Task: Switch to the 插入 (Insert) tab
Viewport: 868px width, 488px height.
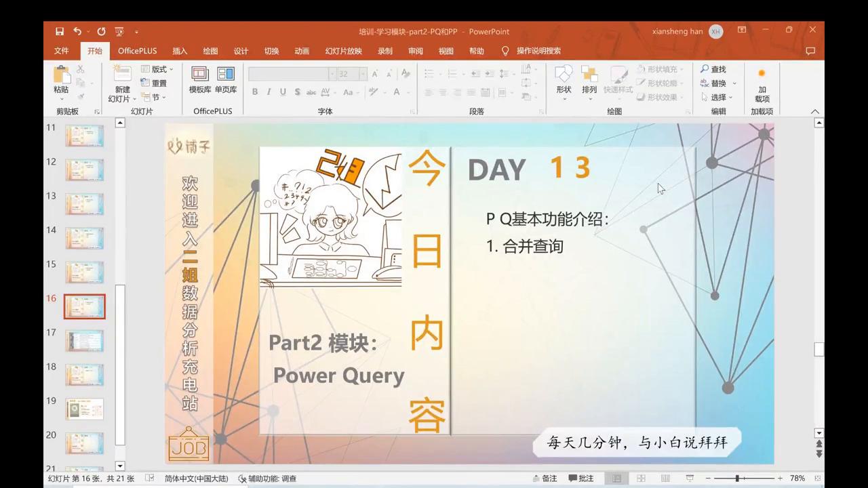Action: click(178, 50)
